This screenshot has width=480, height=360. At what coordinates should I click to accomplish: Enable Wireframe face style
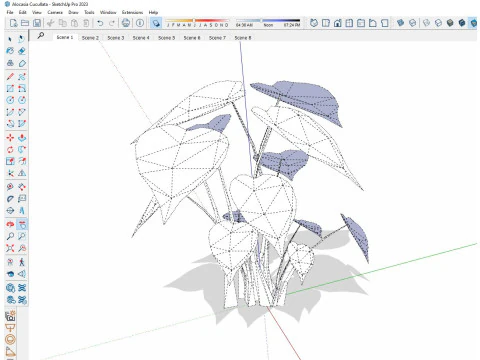pyautogui.click(x=426, y=23)
